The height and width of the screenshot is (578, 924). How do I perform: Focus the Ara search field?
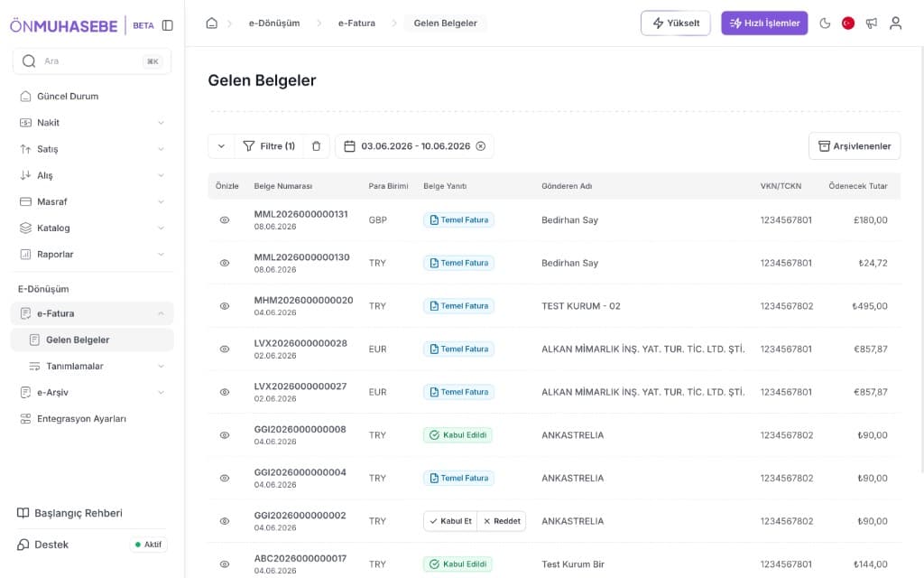coord(92,61)
